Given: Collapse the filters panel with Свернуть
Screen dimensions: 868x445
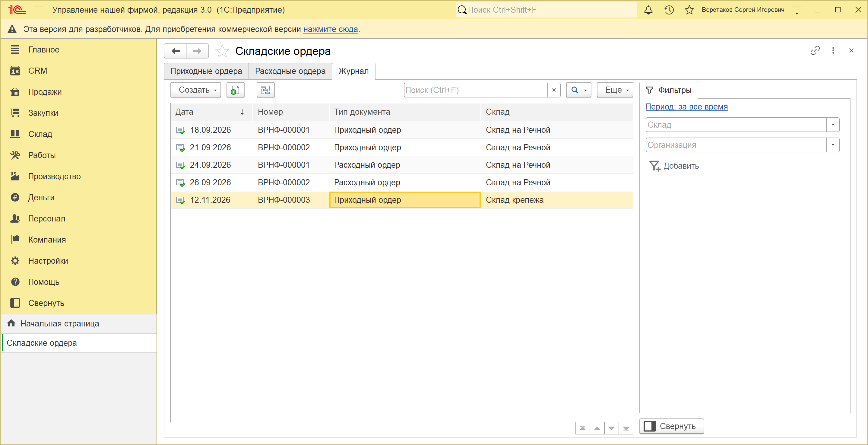Looking at the screenshot, I should (x=672, y=426).
